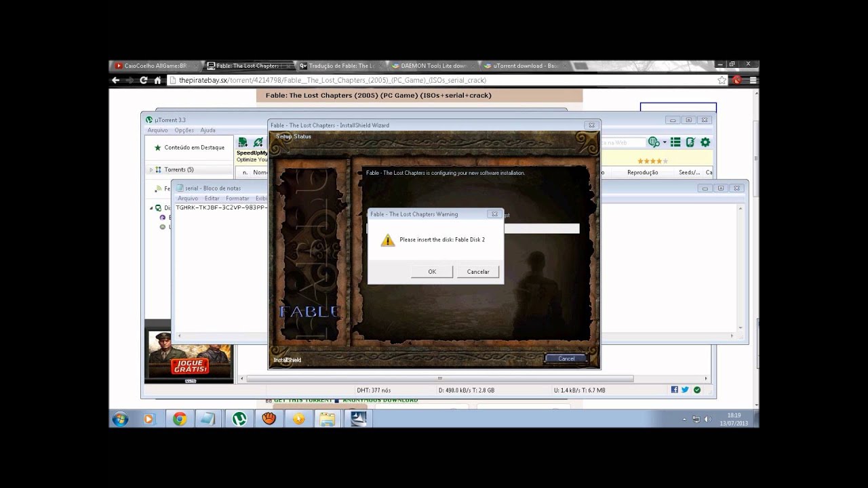Bookmark the page with star icon
This screenshot has width=868, height=488.
pos(722,80)
